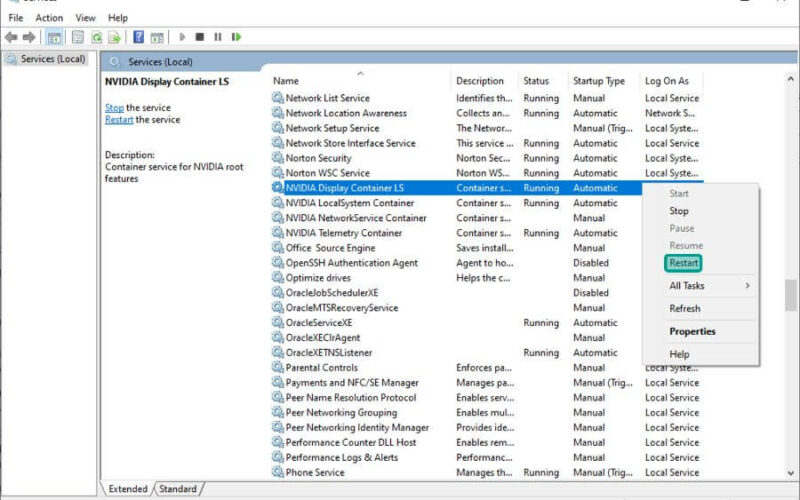Open the File menu
The width and height of the screenshot is (800, 500).
pos(16,18)
